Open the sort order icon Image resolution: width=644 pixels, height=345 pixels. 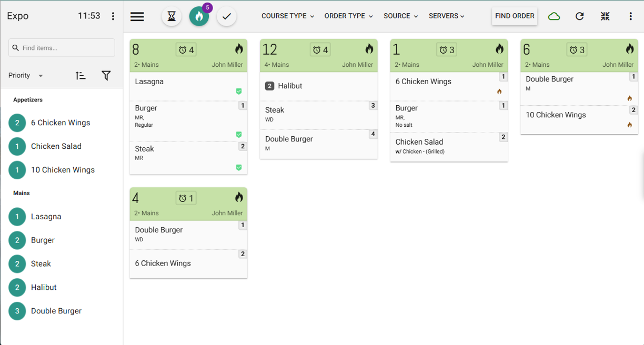(x=80, y=76)
